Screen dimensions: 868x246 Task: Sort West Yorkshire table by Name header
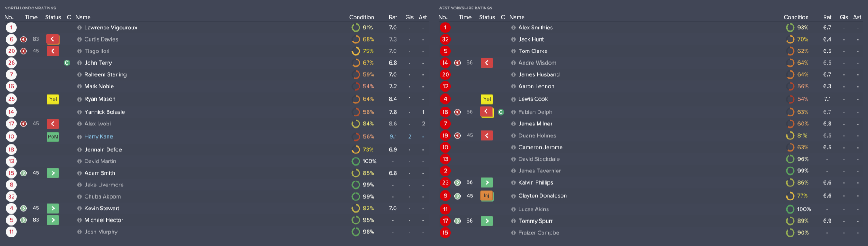tap(517, 17)
